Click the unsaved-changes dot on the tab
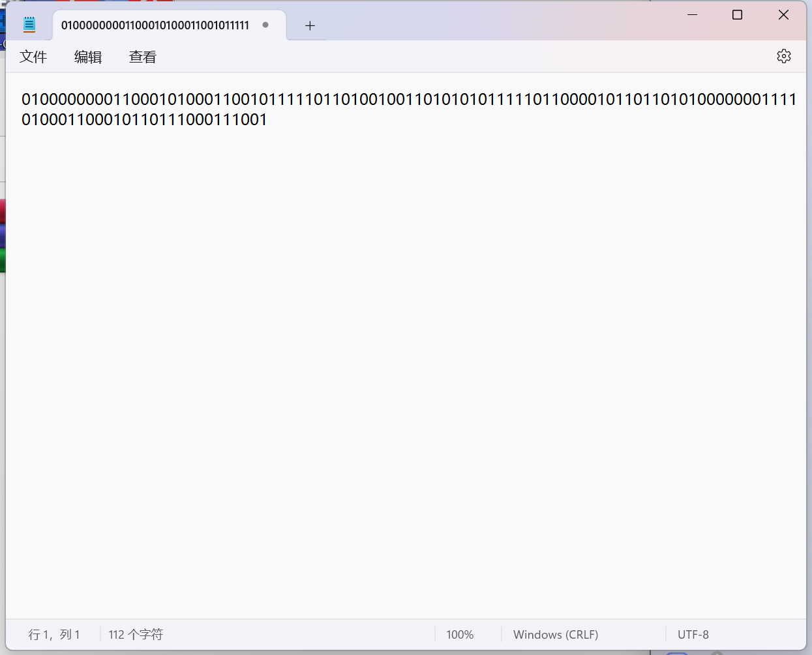 (x=265, y=25)
